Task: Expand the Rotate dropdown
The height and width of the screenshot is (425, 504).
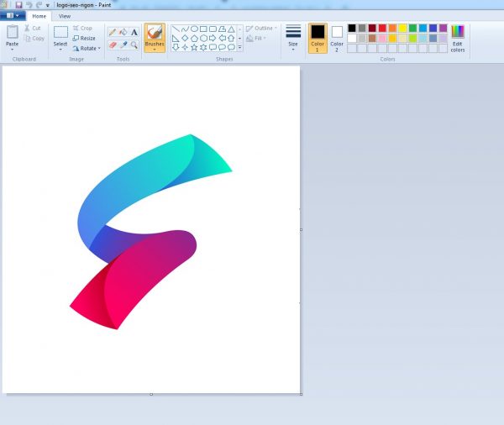Action: click(x=87, y=48)
